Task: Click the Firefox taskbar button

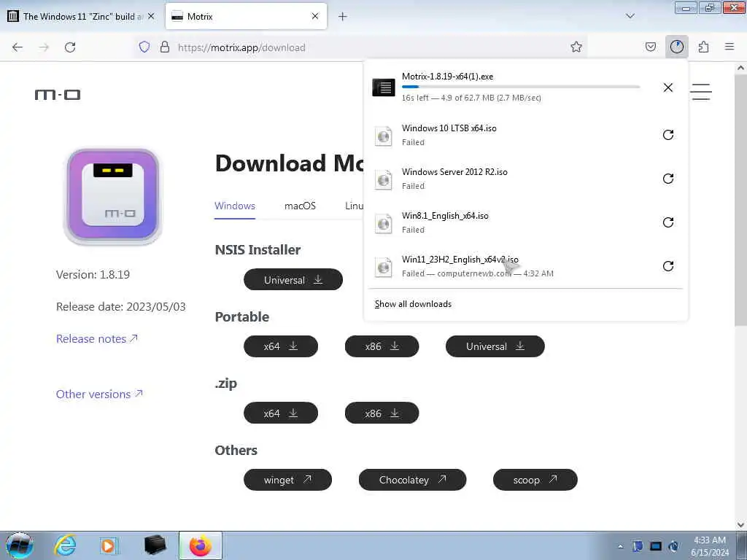Action: (201, 545)
